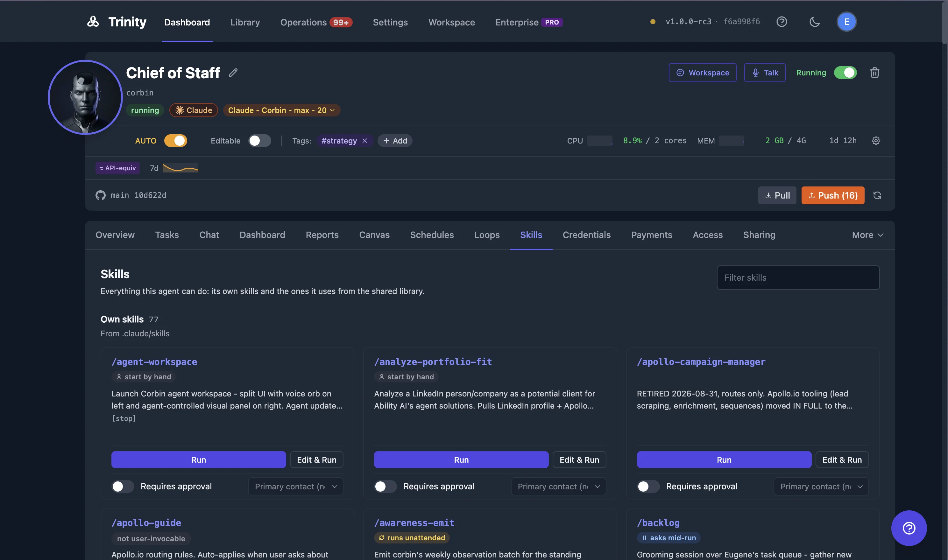The width and height of the screenshot is (948, 560).
Task: Switch to the Schedules tab
Action: coord(432,235)
